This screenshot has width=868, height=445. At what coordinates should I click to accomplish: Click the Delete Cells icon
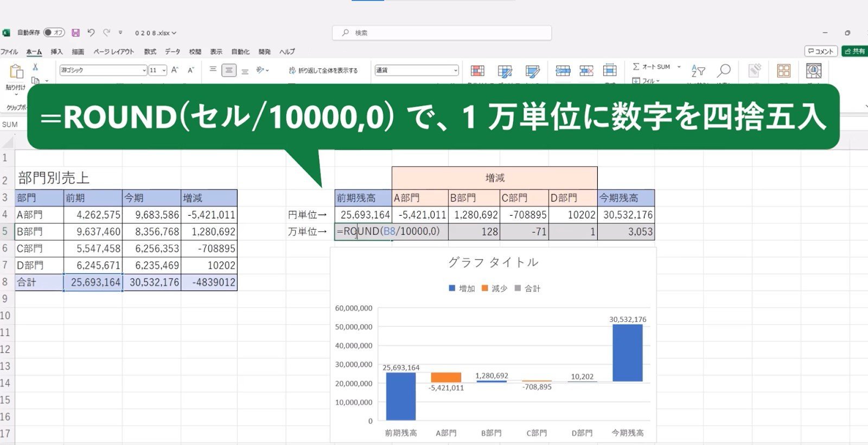[x=586, y=70]
